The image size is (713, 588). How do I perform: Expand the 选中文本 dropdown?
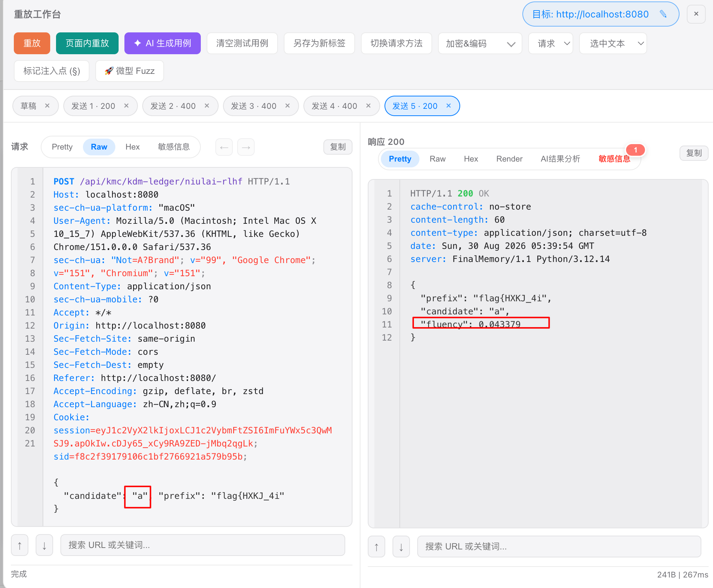613,43
